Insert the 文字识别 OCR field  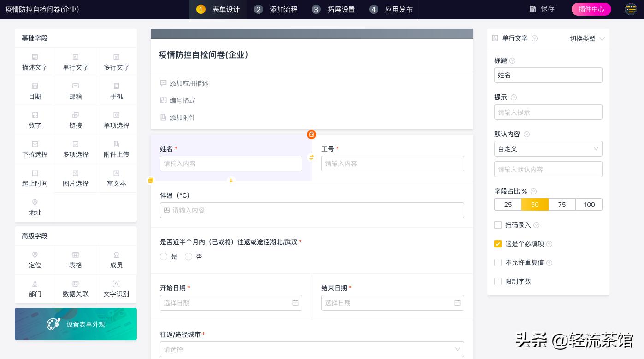pyautogui.click(x=116, y=289)
